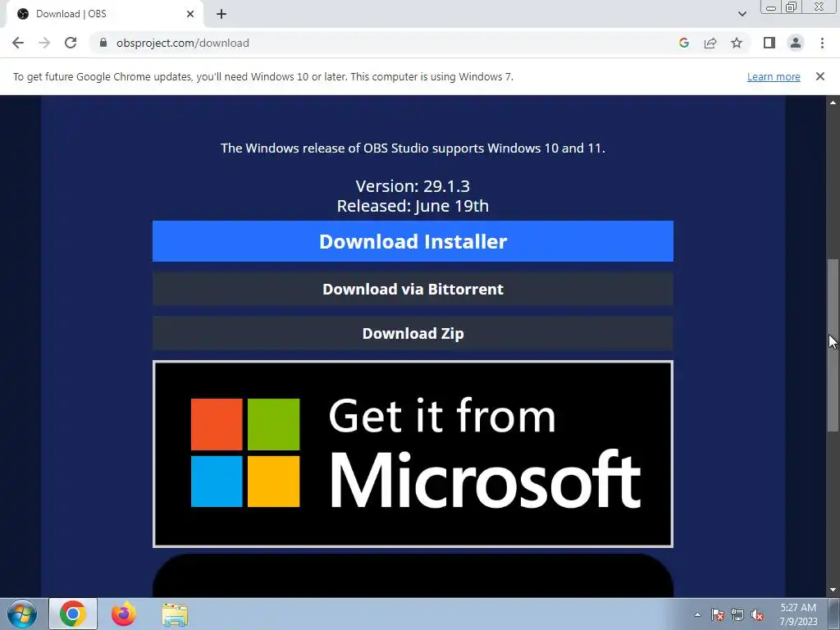The image size is (840, 630).
Task: Click the scrollbar down arrow
Action: click(x=833, y=591)
